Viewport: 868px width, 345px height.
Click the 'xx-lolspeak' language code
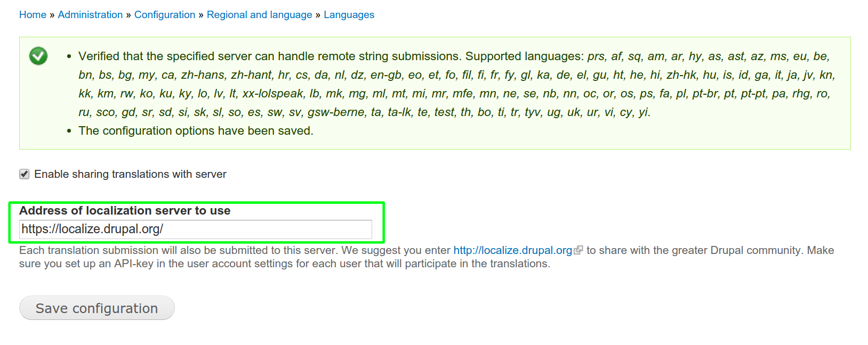tap(272, 94)
